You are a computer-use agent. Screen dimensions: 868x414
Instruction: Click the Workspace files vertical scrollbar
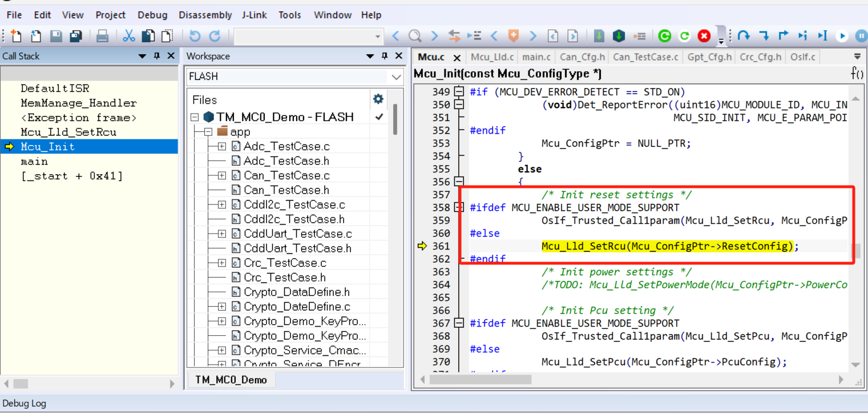click(x=394, y=119)
